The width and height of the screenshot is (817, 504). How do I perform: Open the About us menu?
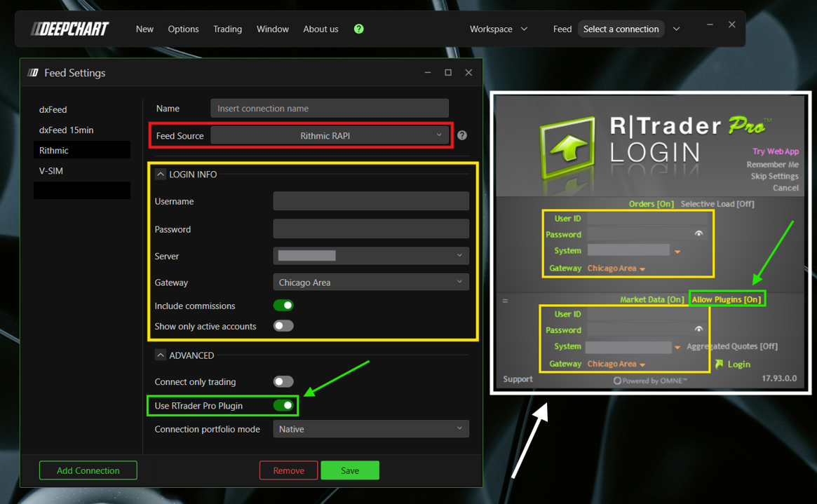[x=320, y=29]
